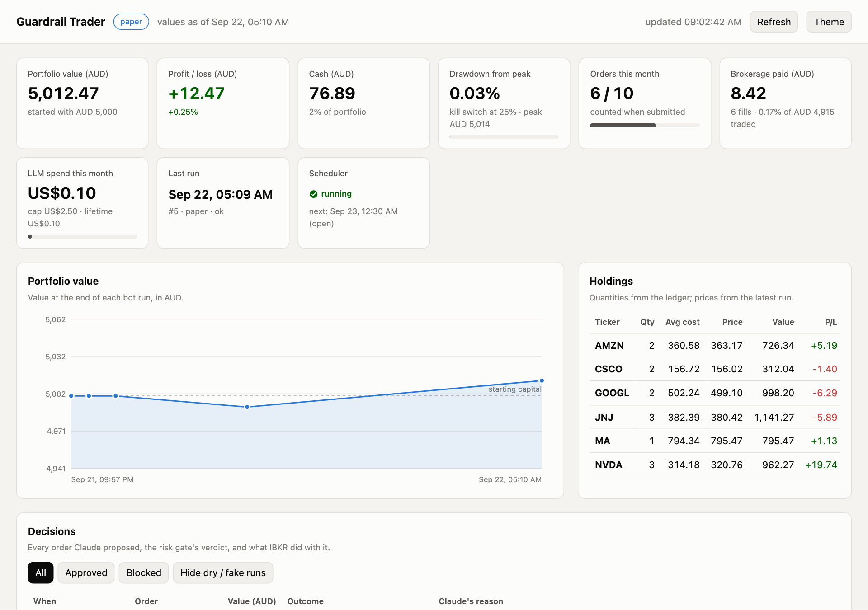Select the All decisions filter
Viewport: 868px width, 610px height.
point(41,572)
